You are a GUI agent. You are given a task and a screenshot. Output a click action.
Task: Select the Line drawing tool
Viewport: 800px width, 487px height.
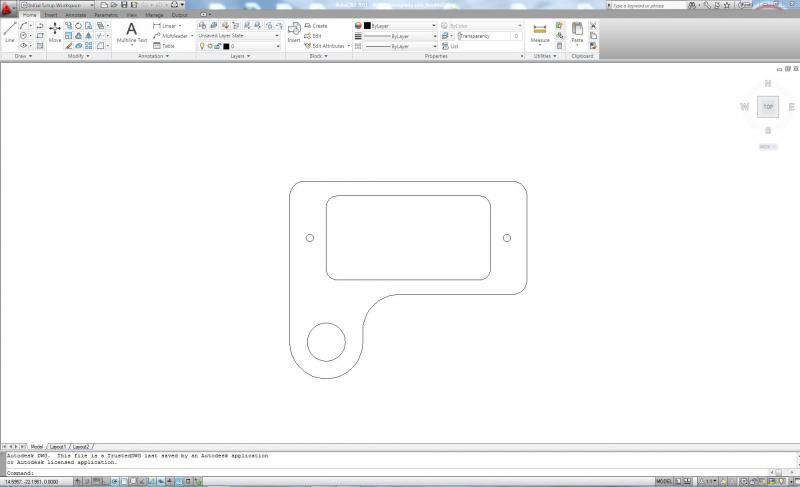click(10, 34)
